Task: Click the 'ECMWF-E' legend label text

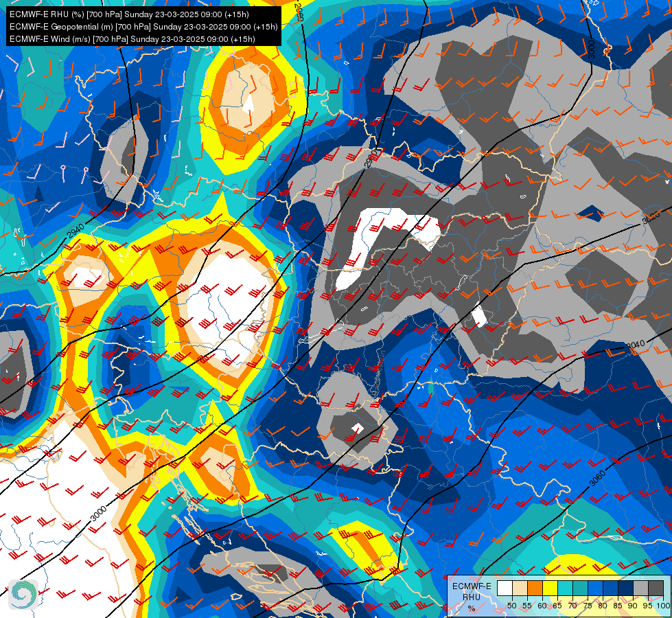Action: coord(472,586)
